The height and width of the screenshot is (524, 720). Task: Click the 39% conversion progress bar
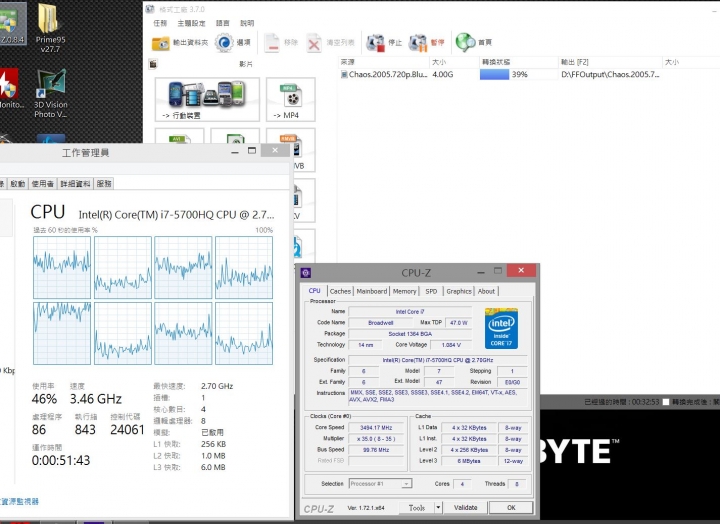(x=517, y=74)
